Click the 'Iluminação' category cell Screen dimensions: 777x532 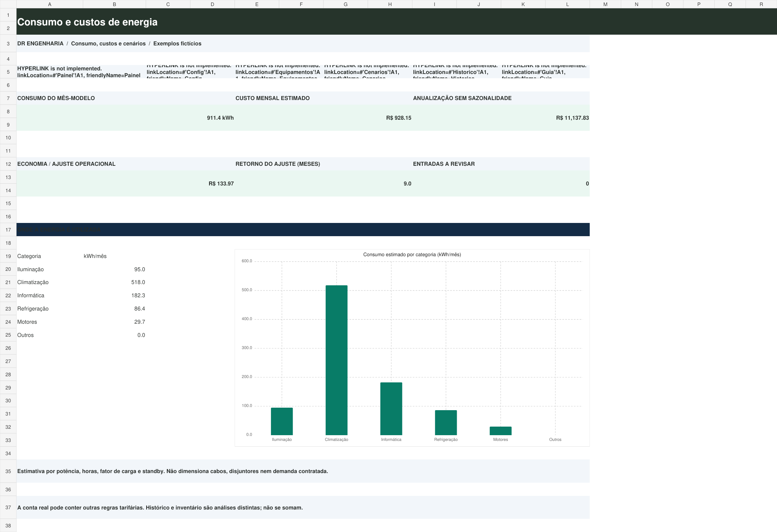tap(50, 269)
